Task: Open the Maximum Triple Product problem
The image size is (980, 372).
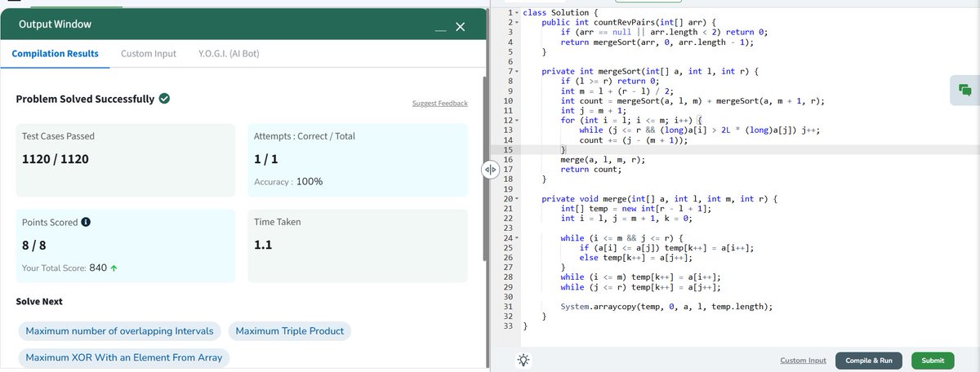Action: point(290,331)
